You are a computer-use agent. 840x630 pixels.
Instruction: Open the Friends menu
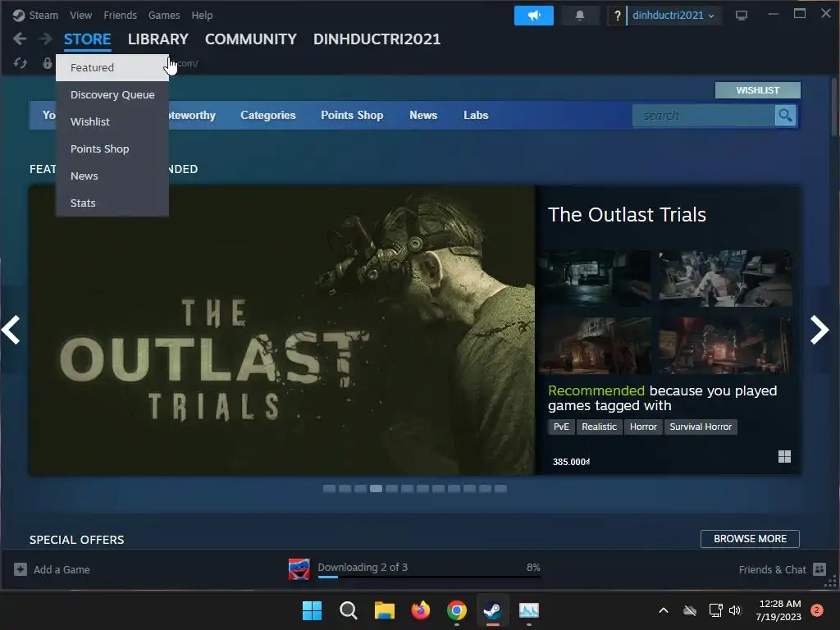pos(120,15)
